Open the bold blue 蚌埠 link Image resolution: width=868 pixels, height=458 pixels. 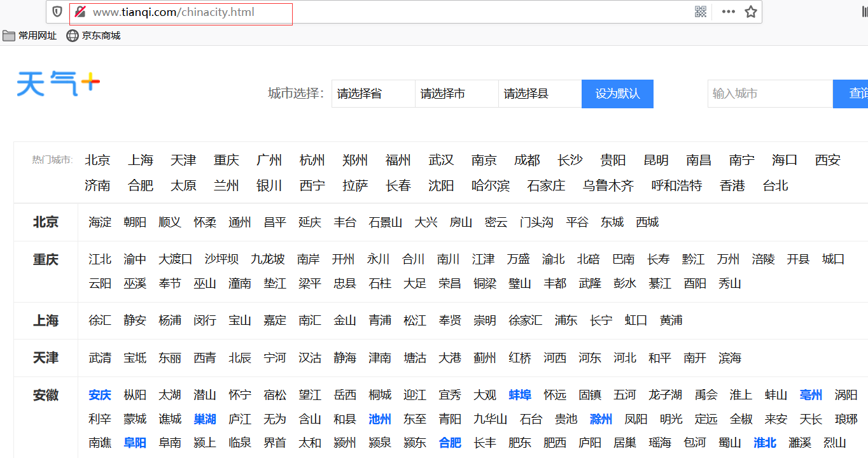[x=520, y=395]
